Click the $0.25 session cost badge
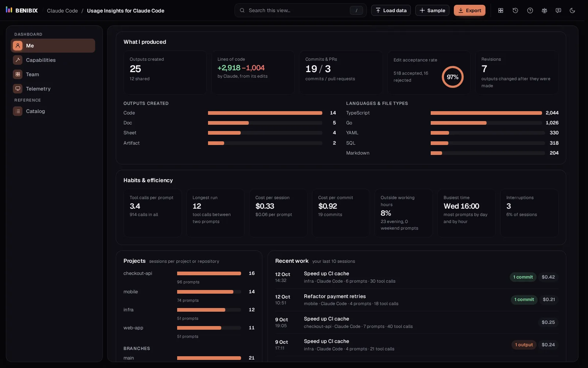 [548, 322]
